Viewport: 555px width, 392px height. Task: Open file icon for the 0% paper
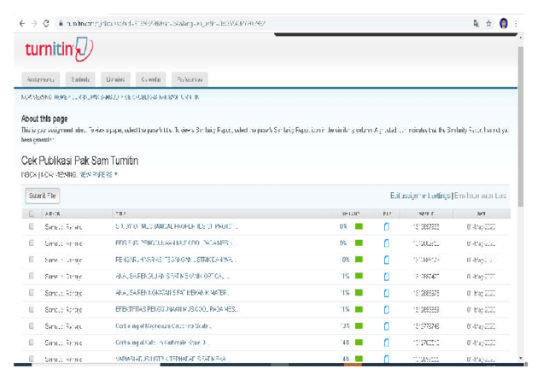coord(387,226)
